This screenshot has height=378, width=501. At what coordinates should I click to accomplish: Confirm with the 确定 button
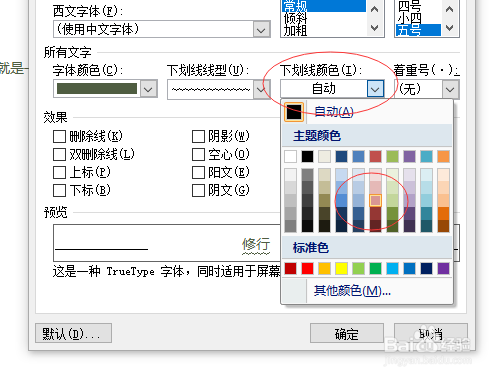(347, 333)
